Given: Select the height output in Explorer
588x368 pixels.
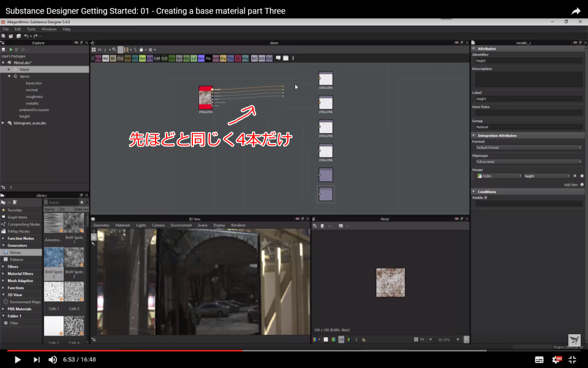Looking at the screenshot, I should (x=24, y=117).
